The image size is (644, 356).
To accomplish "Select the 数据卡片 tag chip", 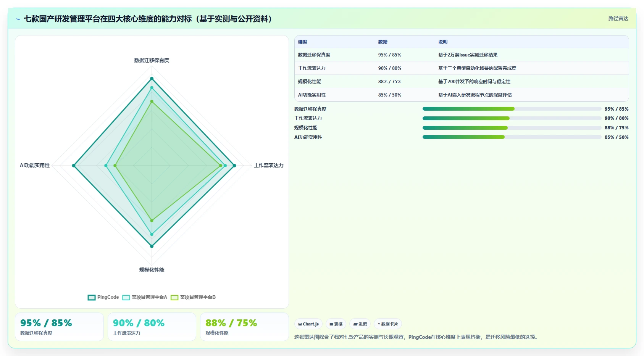I will click(388, 324).
